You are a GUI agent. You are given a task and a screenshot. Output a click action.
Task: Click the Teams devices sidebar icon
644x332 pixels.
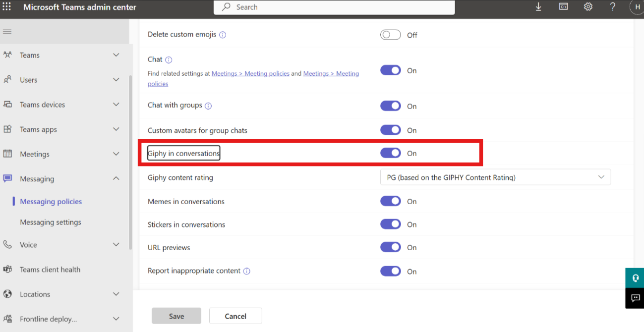[7, 105]
